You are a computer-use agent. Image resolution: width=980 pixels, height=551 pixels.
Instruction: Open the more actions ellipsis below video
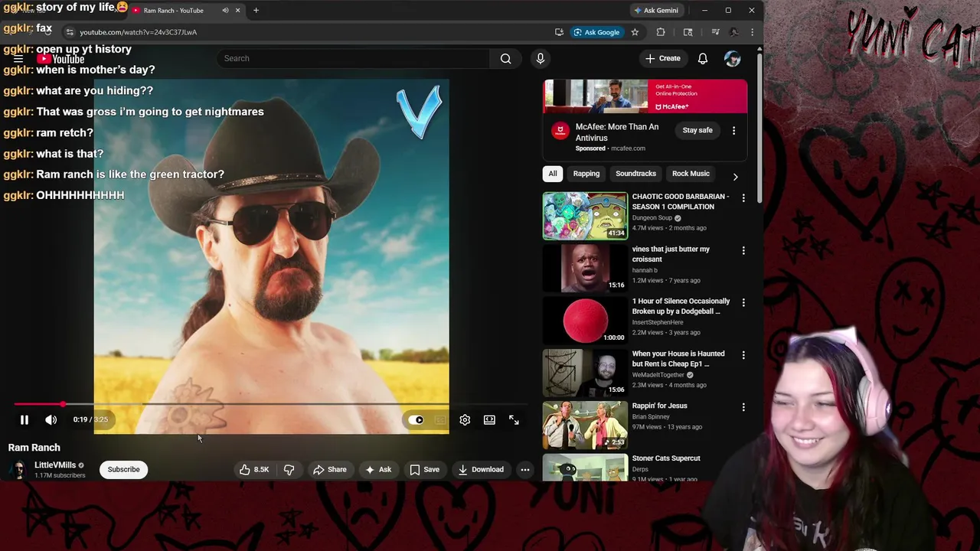pos(525,469)
